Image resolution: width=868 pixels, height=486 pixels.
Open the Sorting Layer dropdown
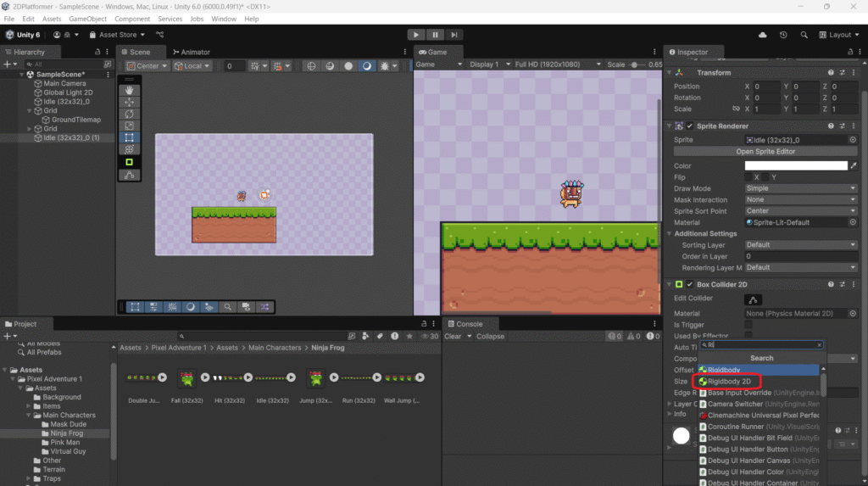(x=801, y=244)
